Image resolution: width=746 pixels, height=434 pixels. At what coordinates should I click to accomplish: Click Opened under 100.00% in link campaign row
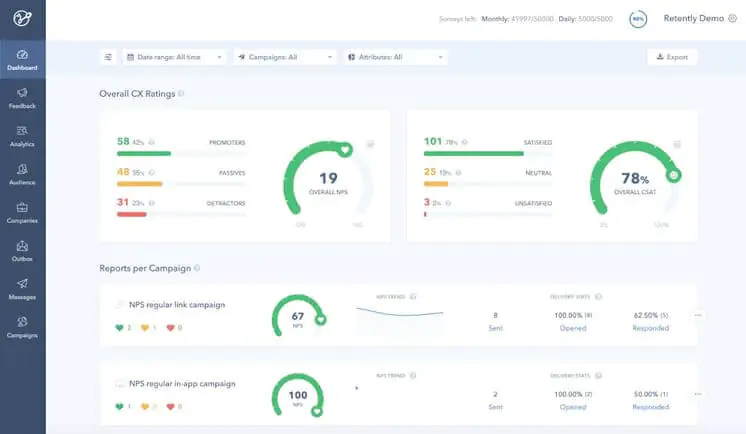(x=573, y=328)
